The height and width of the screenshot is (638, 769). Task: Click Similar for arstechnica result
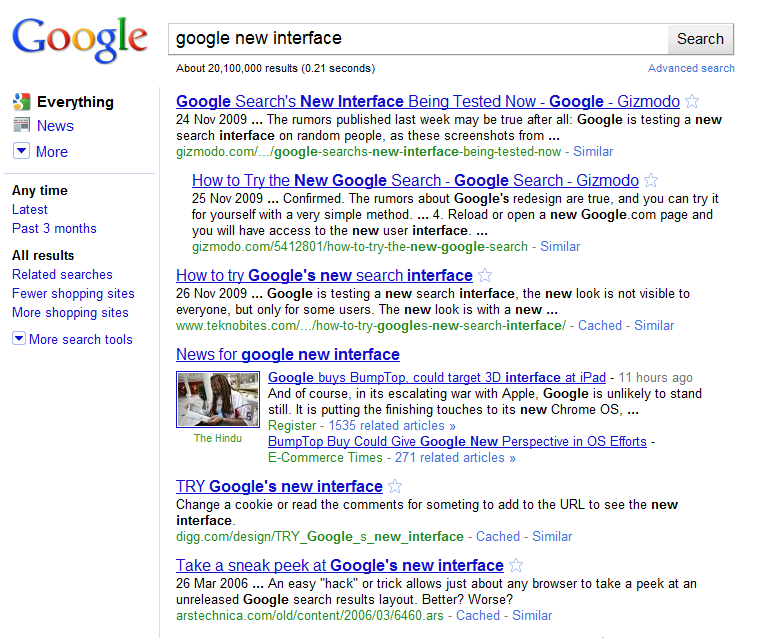[532, 615]
